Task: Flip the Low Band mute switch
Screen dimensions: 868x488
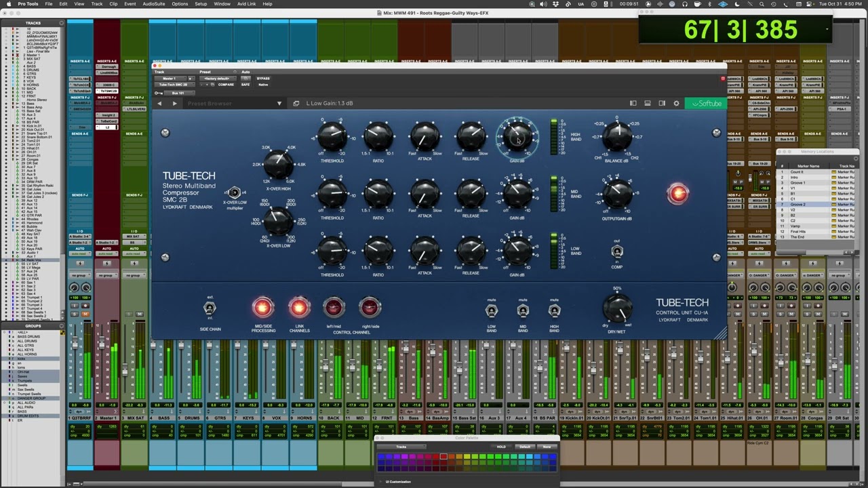Action: (x=492, y=311)
